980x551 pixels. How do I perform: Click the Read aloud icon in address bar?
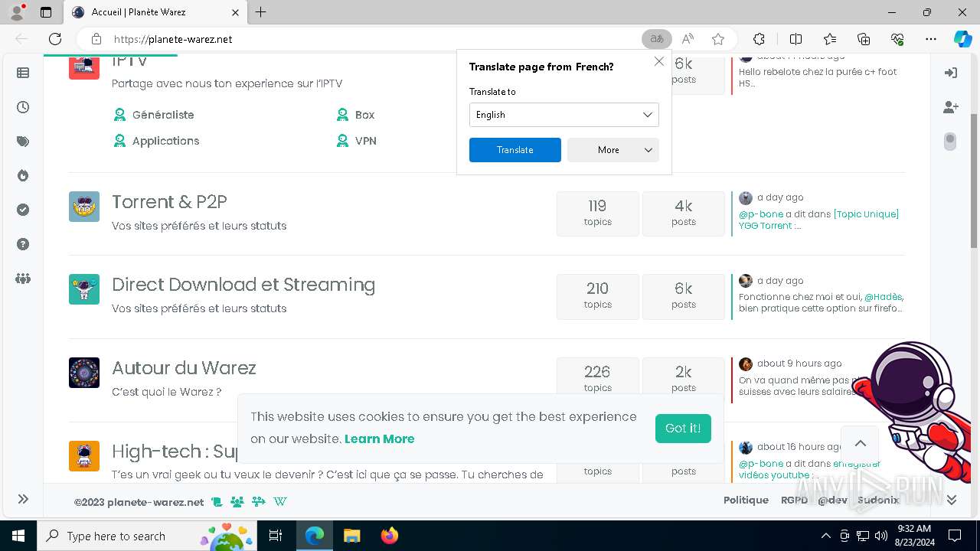tap(688, 39)
